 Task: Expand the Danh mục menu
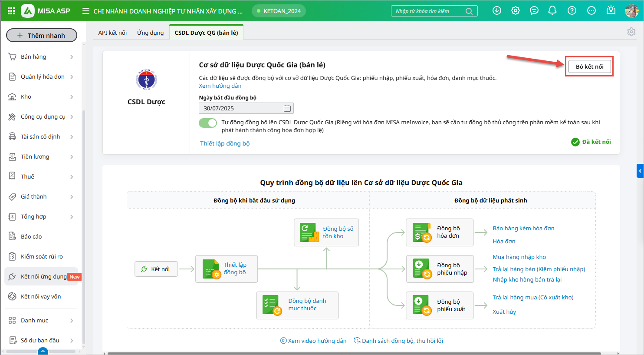(x=41, y=321)
